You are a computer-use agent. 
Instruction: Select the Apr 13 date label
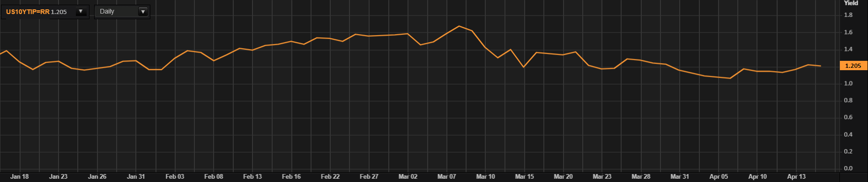click(x=796, y=177)
